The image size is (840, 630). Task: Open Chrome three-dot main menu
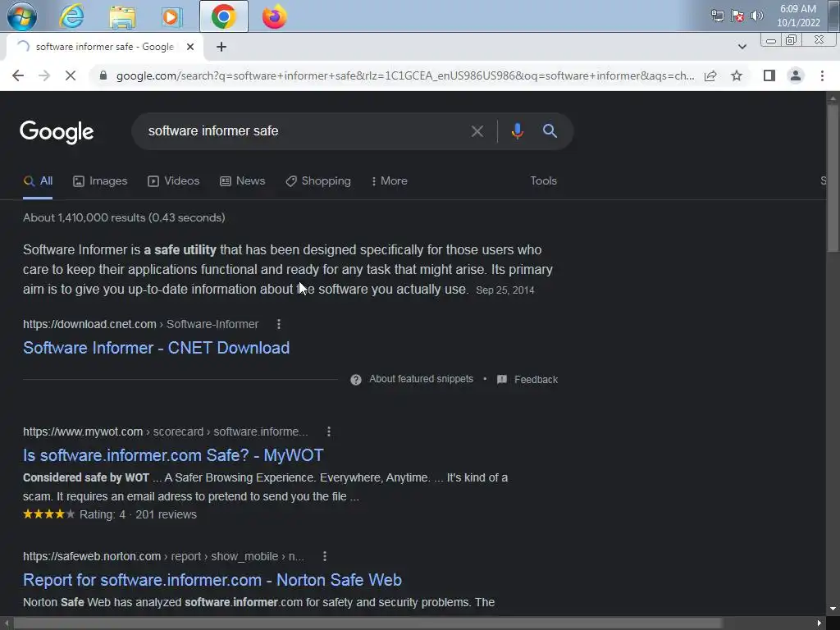coord(822,75)
